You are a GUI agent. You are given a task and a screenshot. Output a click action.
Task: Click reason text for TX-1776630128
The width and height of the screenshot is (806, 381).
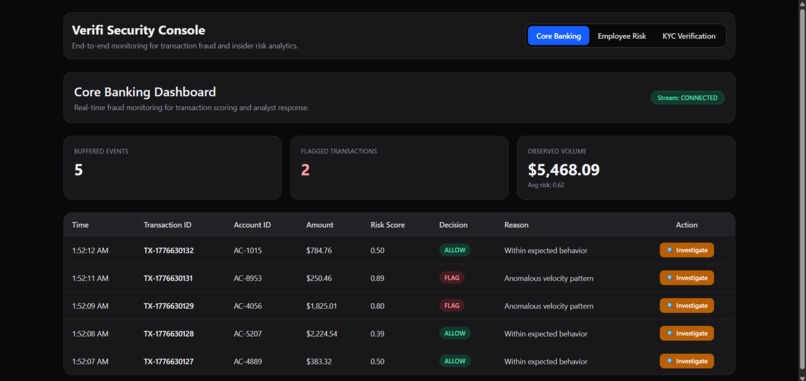[x=545, y=334]
